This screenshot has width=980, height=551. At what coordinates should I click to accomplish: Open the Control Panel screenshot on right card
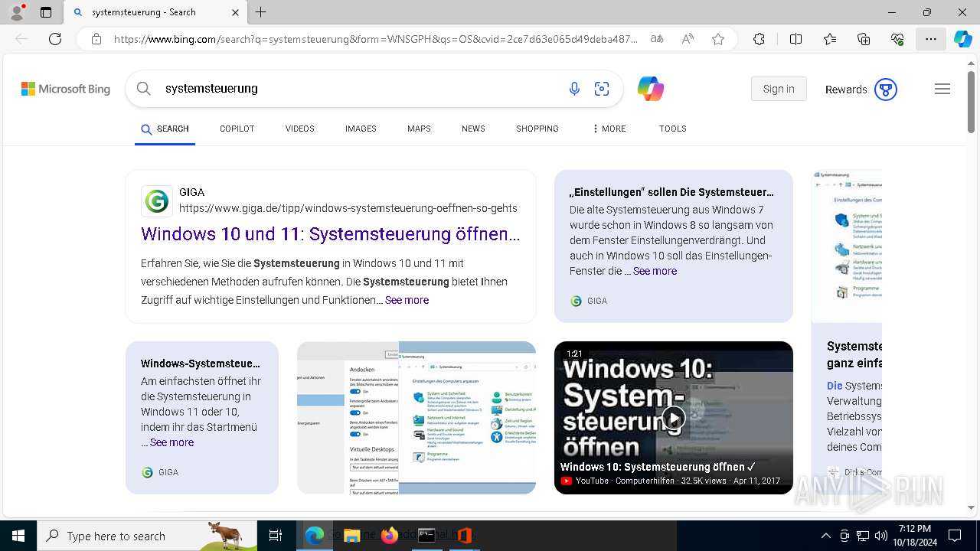pos(847,245)
